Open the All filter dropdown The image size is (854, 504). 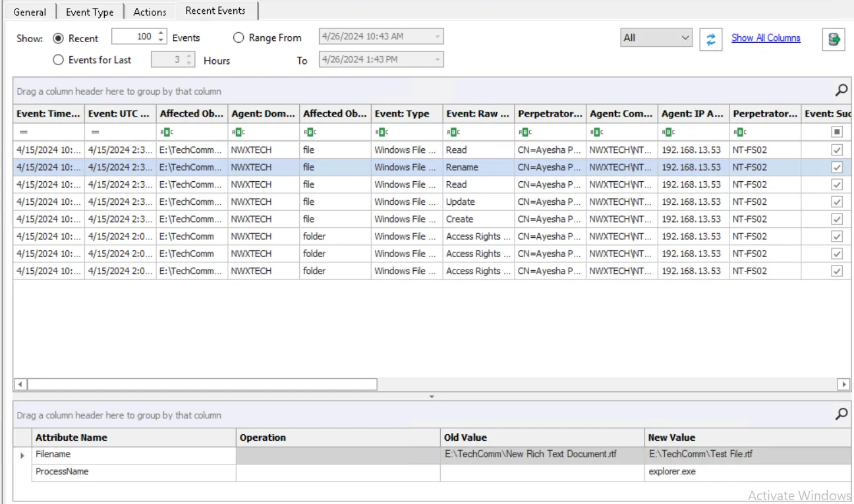pyautogui.click(x=656, y=38)
